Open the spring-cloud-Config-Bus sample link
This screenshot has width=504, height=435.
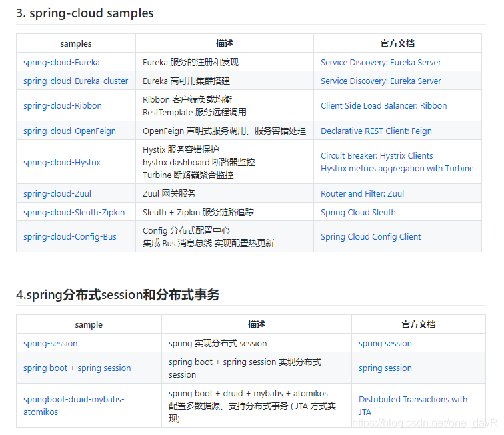pyautogui.click(x=70, y=237)
